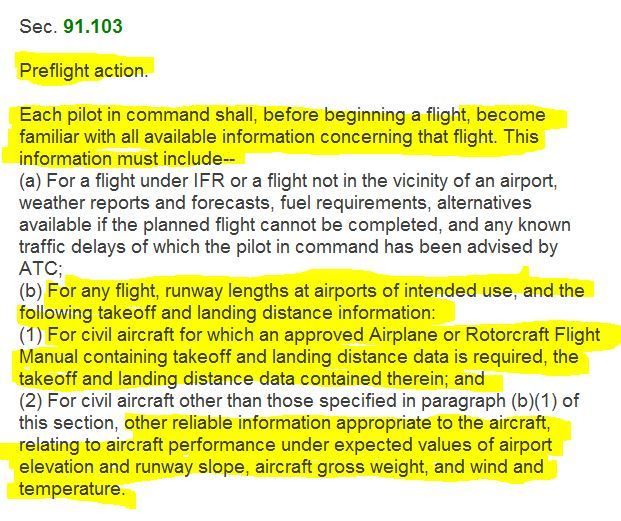Click the highlighted "Preflight action." heading
Viewport: 621px width, 521px height.
[84, 71]
